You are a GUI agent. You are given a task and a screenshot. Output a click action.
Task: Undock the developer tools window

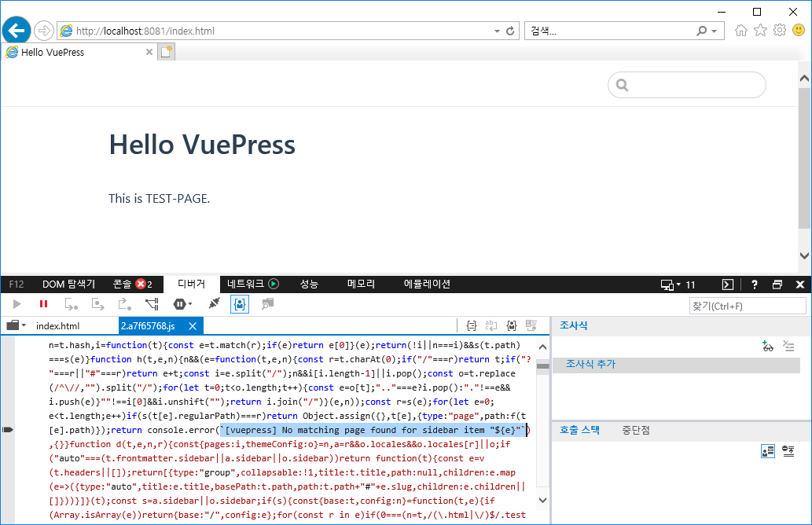point(777,284)
